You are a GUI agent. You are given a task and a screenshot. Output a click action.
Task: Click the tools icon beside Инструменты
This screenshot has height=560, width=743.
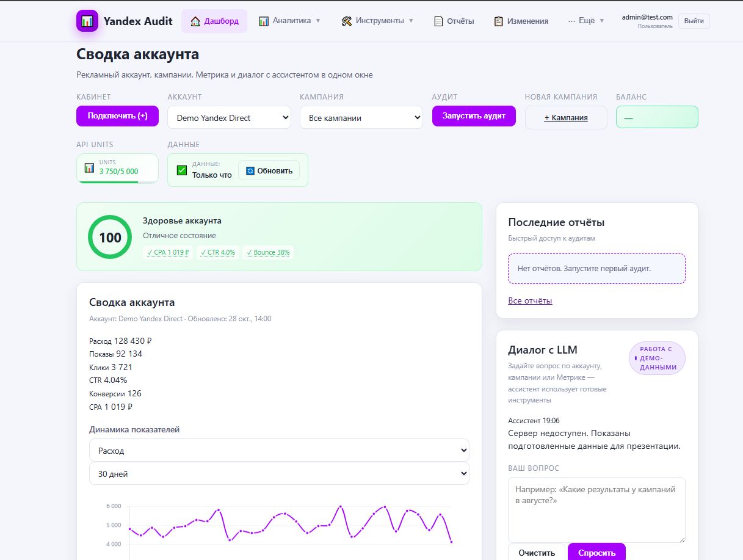(x=347, y=21)
